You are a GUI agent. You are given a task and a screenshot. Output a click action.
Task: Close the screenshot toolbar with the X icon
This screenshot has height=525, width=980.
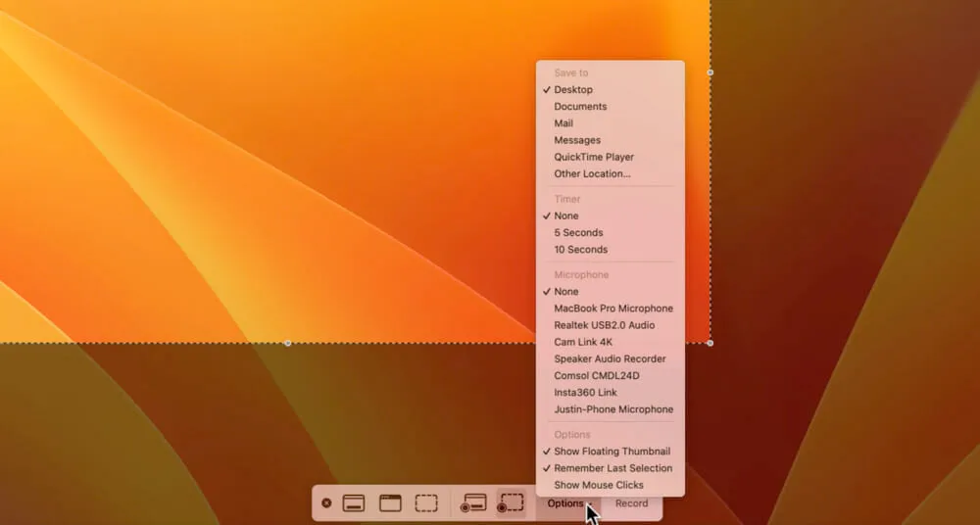(326, 503)
